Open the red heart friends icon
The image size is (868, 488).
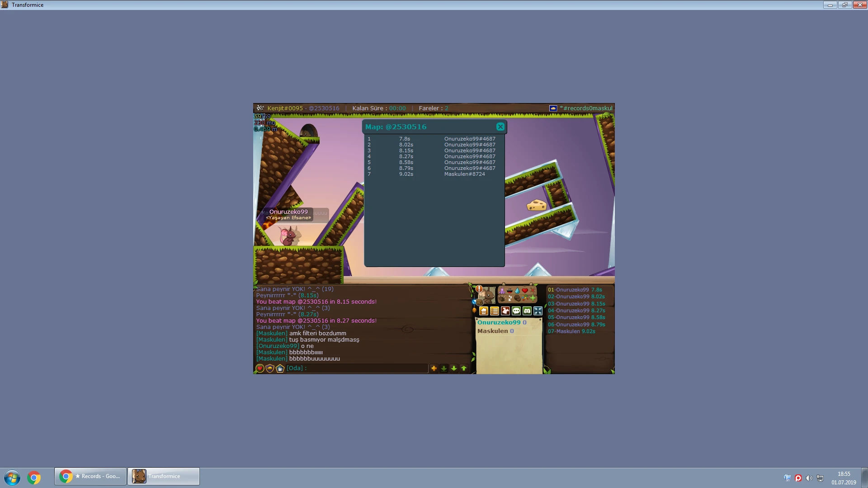[x=260, y=369]
